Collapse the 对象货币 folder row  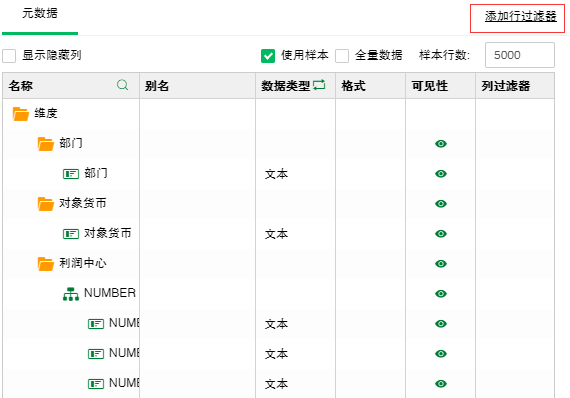(45, 204)
